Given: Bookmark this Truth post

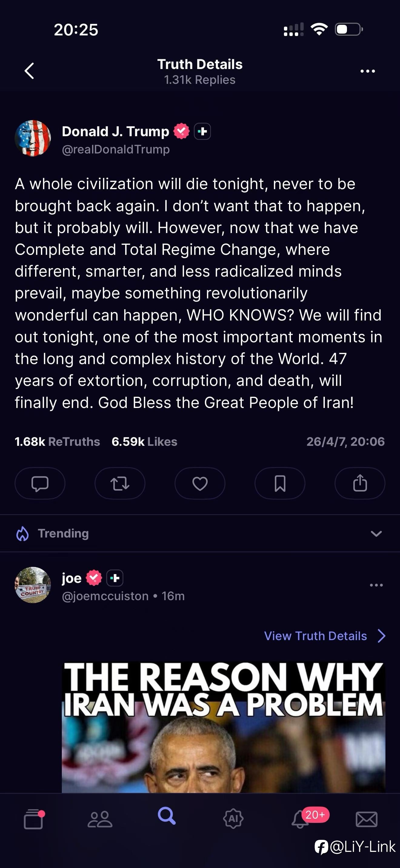Looking at the screenshot, I should 280,483.
